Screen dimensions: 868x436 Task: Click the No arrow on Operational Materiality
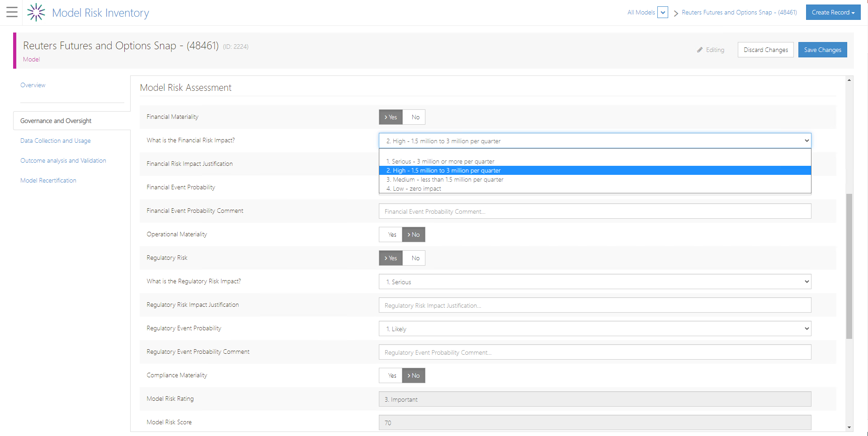[x=408, y=234]
